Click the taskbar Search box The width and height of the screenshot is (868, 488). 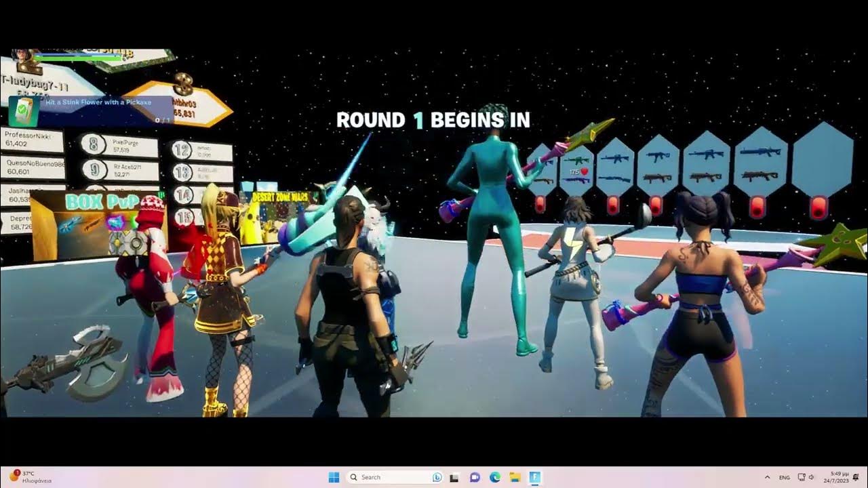pyautogui.click(x=395, y=477)
